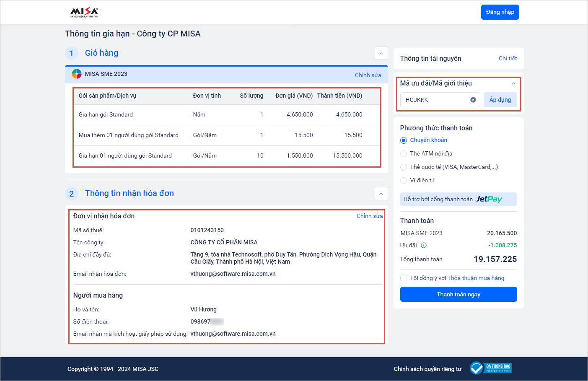
Task: Click the MISA SME 2023 product icon
Action: (77, 74)
